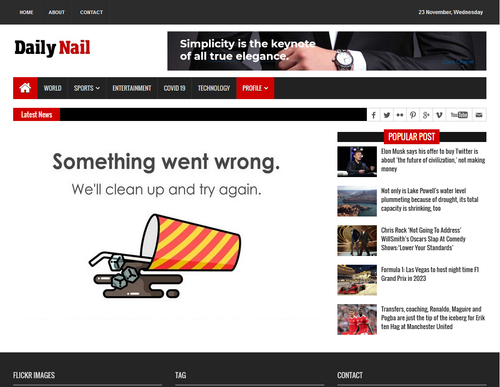Viewport: 500px width, 387px height.
Task: Read Formula 1 Las Vegas headline
Action: [x=430, y=274]
